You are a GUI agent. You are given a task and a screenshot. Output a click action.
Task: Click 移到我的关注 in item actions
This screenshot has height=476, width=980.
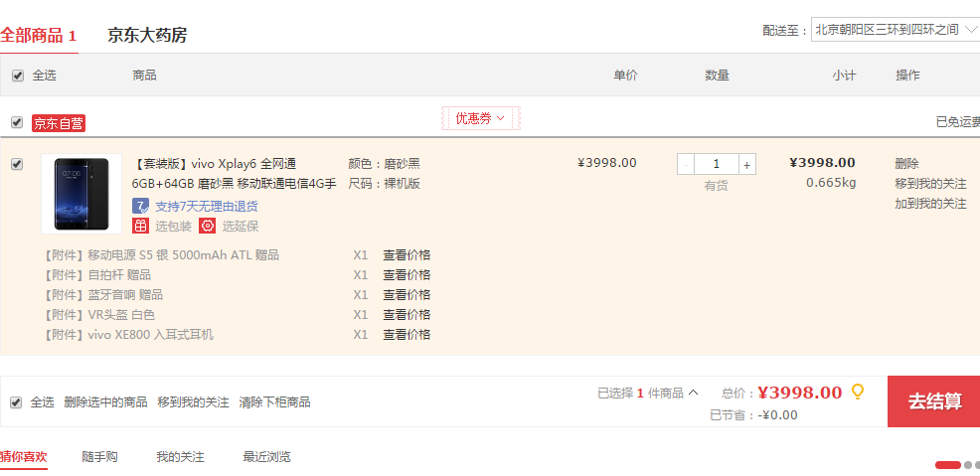[930, 184]
